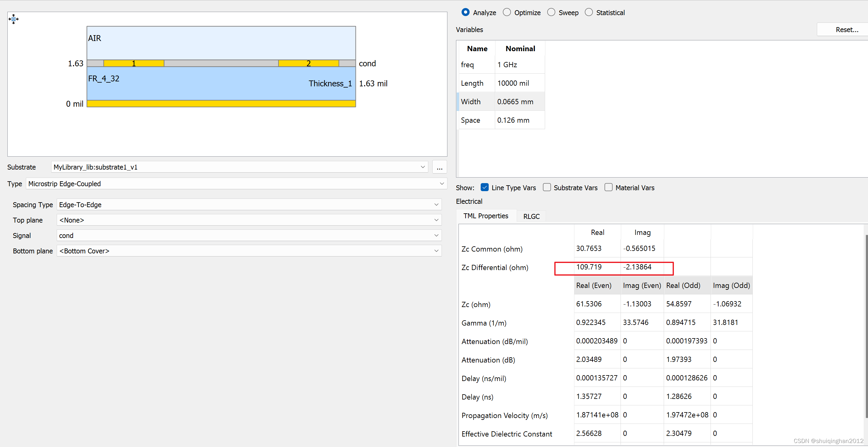Enable Material Vars checkbox
The height and width of the screenshot is (447, 868).
pos(608,187)
